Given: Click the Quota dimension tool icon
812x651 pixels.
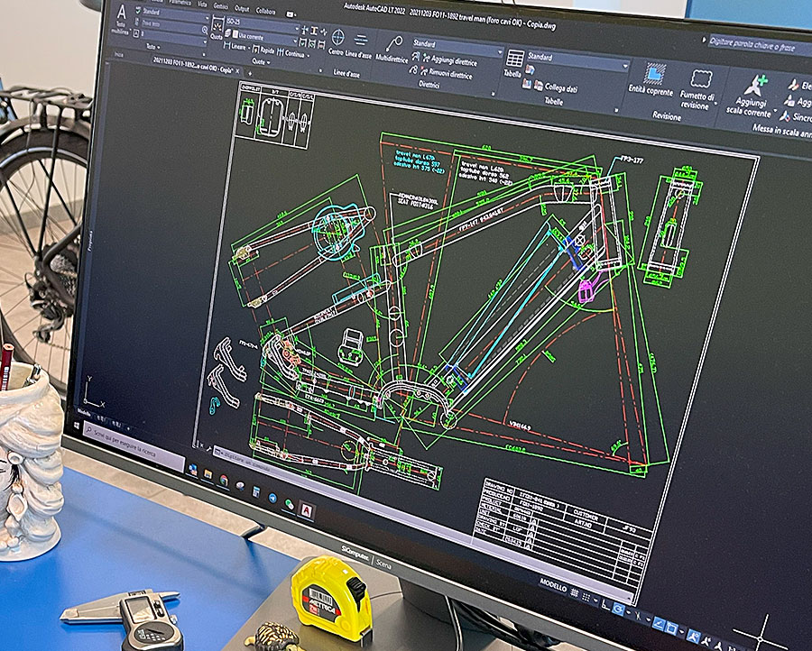Looking at the screenshot, I should point(217,27).
